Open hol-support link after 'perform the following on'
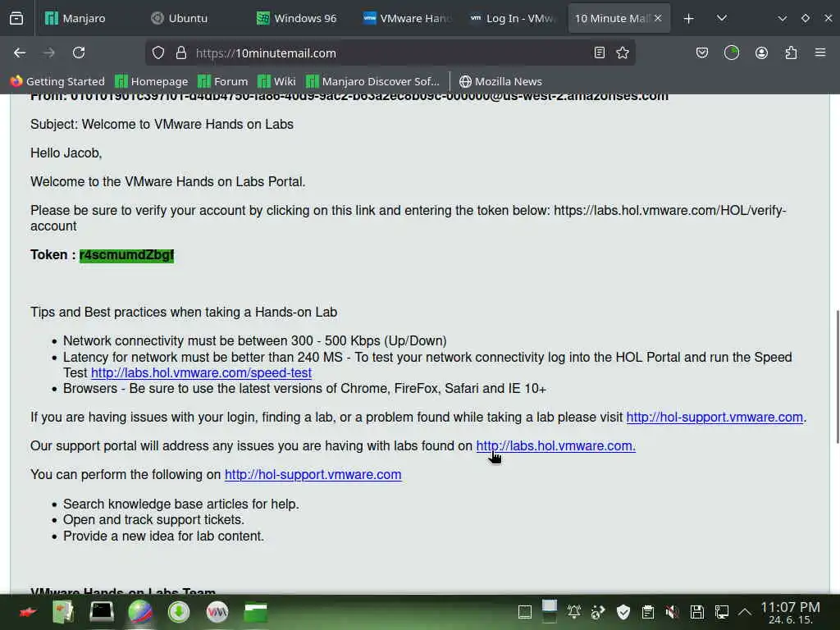Screen dimensions: 840x630 pos(313,475)
